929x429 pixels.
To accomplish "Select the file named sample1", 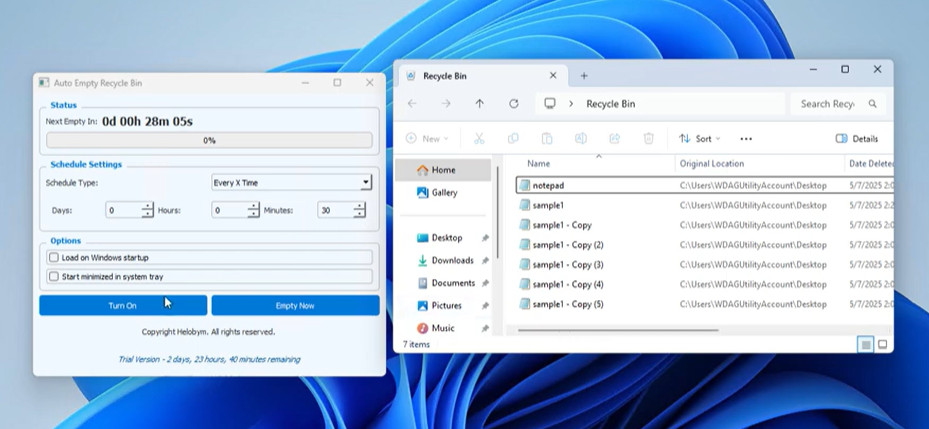I will coord(548,206).
